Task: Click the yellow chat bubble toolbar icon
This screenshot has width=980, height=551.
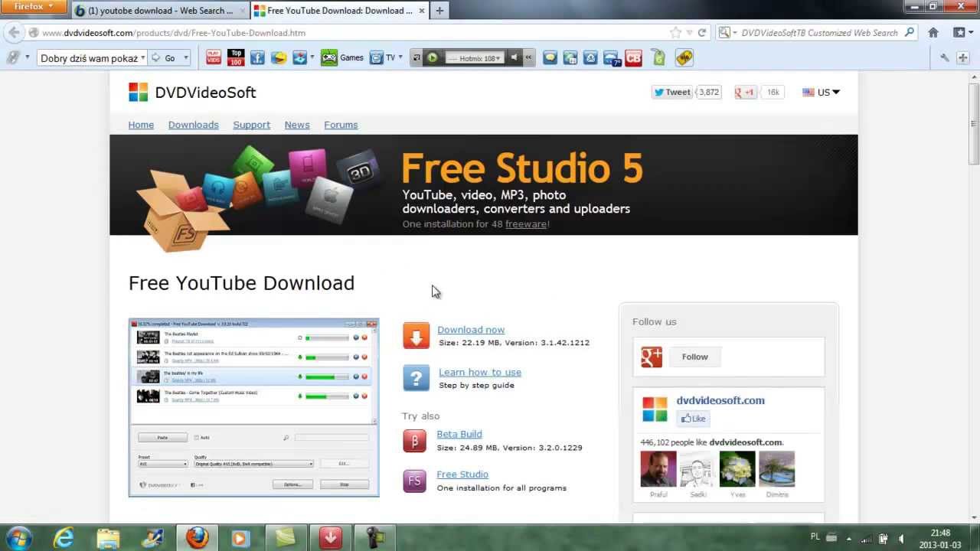Action: [x=550, y=57]
